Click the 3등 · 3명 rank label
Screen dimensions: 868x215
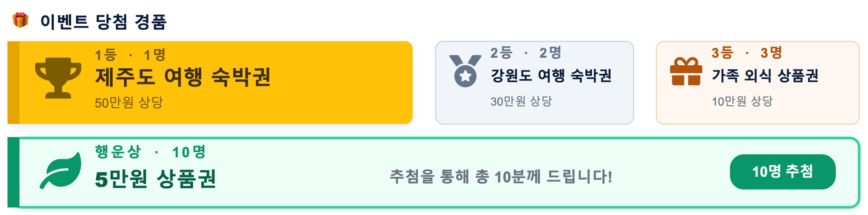tap(747, 53)
